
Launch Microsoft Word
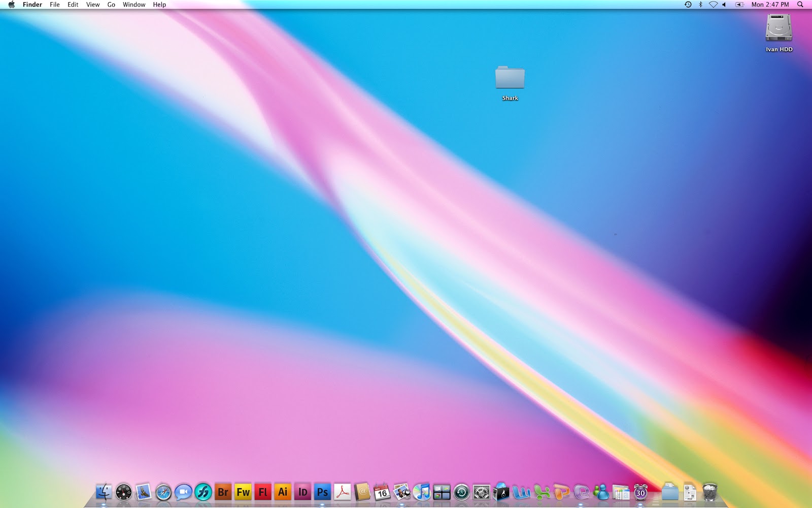(x=521, y=492)
